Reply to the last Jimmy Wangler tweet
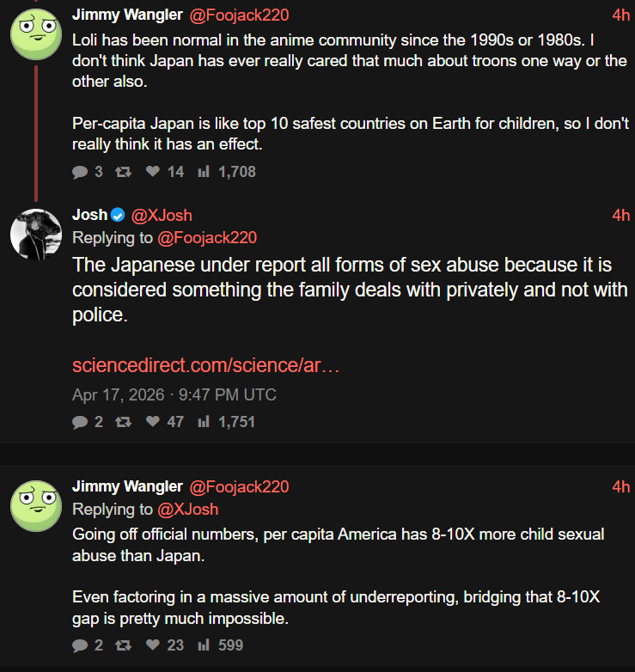 click(x=80, y=645)
